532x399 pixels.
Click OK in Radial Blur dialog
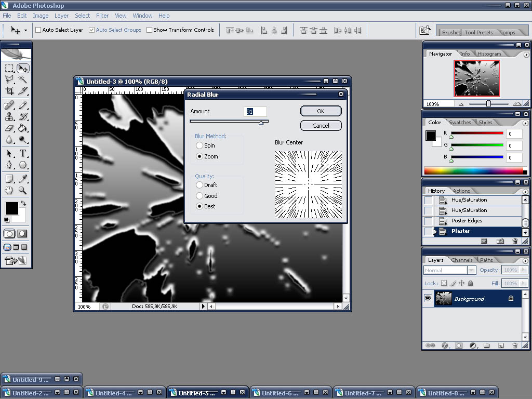coord(321,111)
